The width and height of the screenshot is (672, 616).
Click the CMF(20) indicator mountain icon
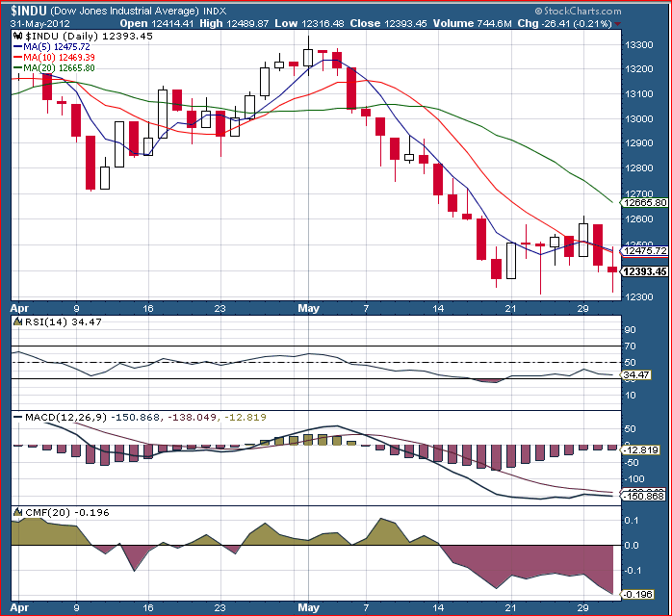click(x=18, y=512)
